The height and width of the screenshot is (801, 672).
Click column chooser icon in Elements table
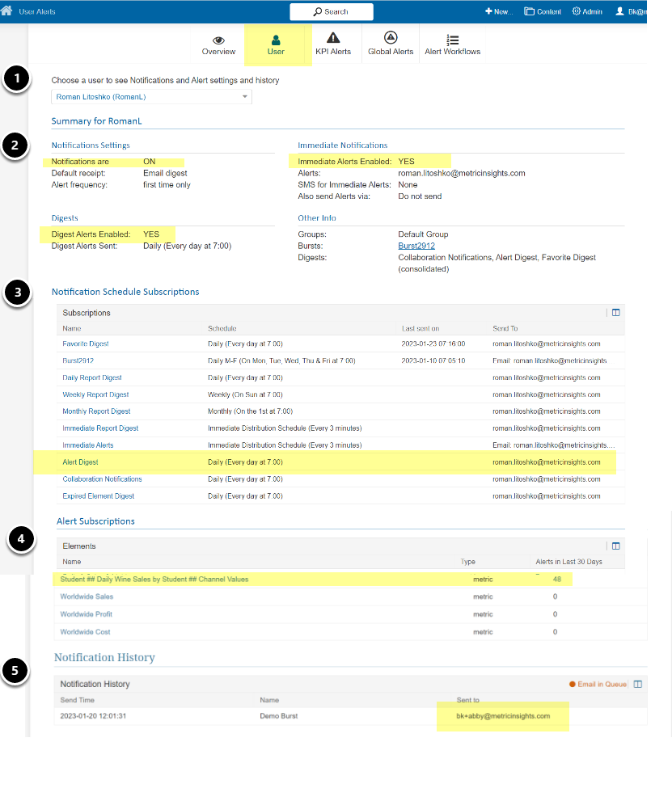[x=615, y=546]
